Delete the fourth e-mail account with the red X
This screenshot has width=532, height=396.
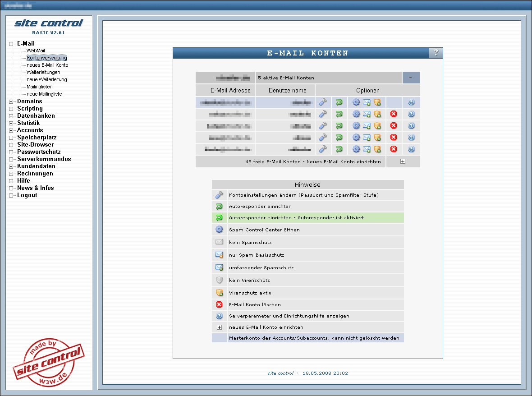394,138
